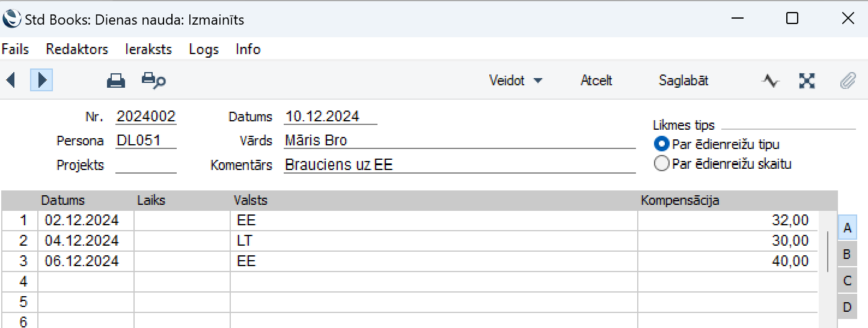Click the table vertical scrollbar
The image size is (868, 328).
point(828,251)
